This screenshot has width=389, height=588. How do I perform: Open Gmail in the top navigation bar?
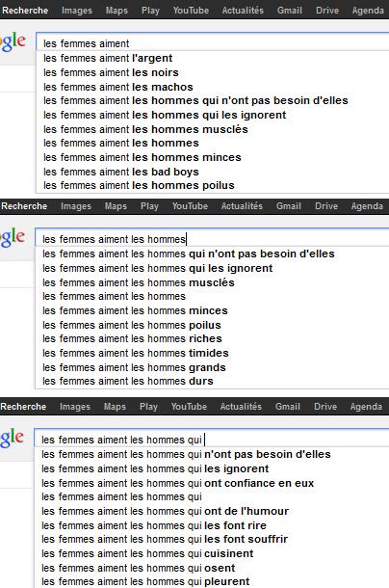[x=289, y=11]
